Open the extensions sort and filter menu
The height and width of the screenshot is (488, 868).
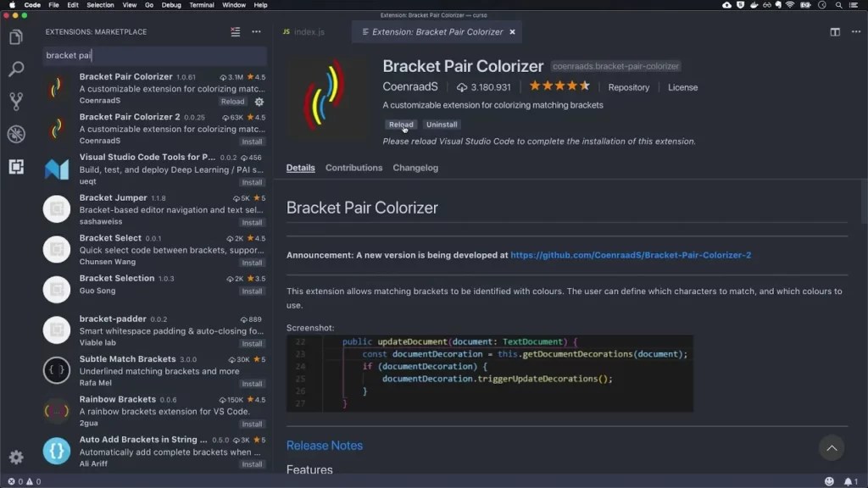[x=235, y=31]
